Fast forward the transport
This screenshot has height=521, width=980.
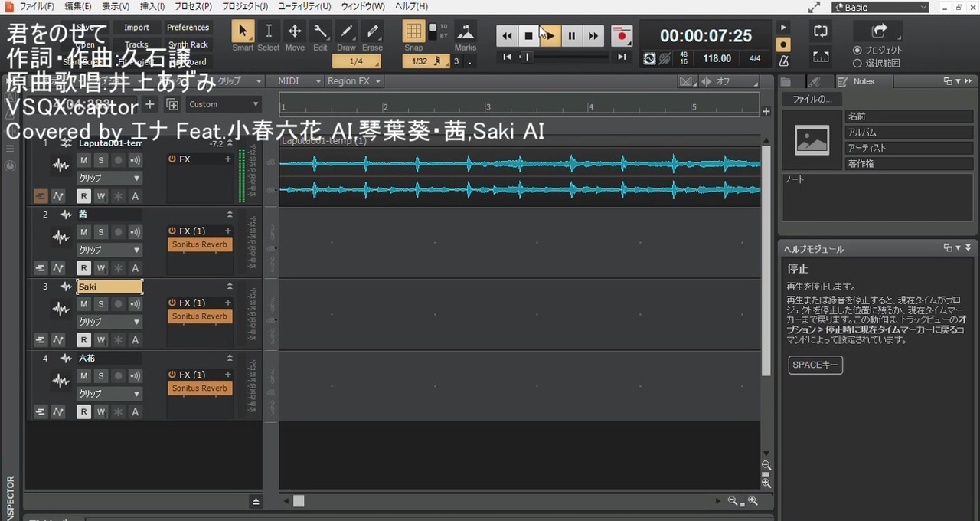click(x=593, y=35)
